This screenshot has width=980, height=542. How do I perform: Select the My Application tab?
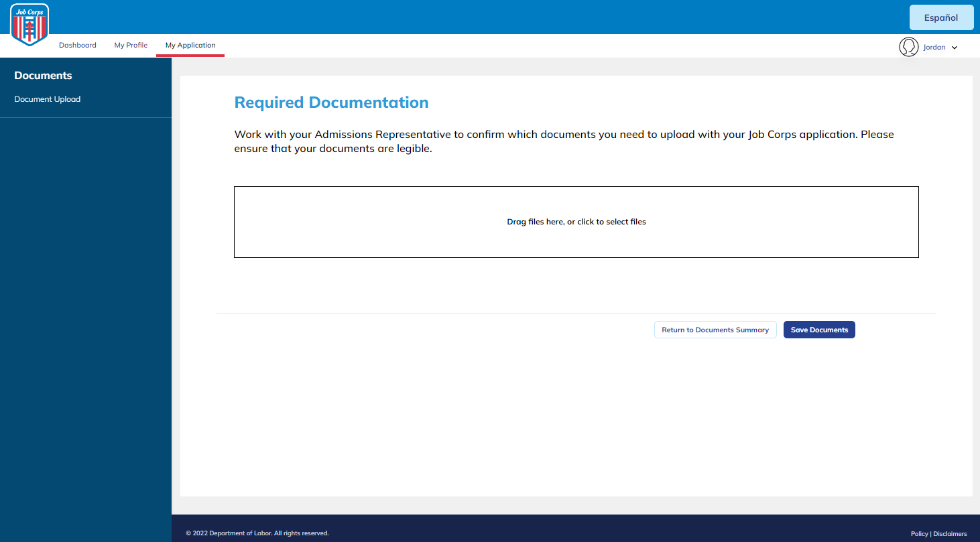tap(190, 46)
